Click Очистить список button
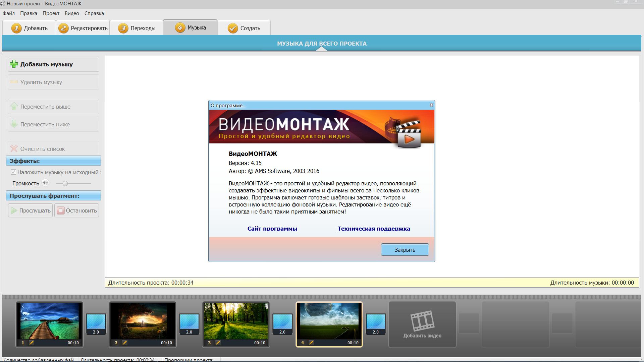 (x=53, y=148)
